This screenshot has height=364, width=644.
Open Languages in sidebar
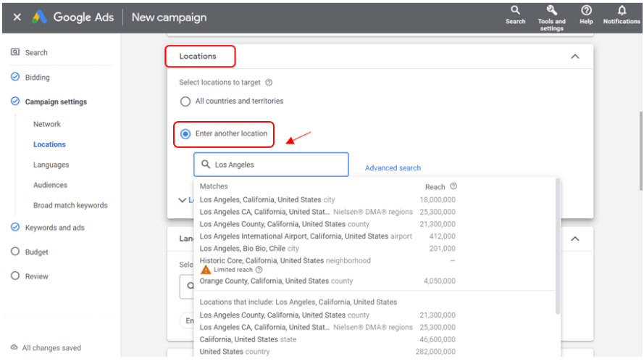point(51,165)
